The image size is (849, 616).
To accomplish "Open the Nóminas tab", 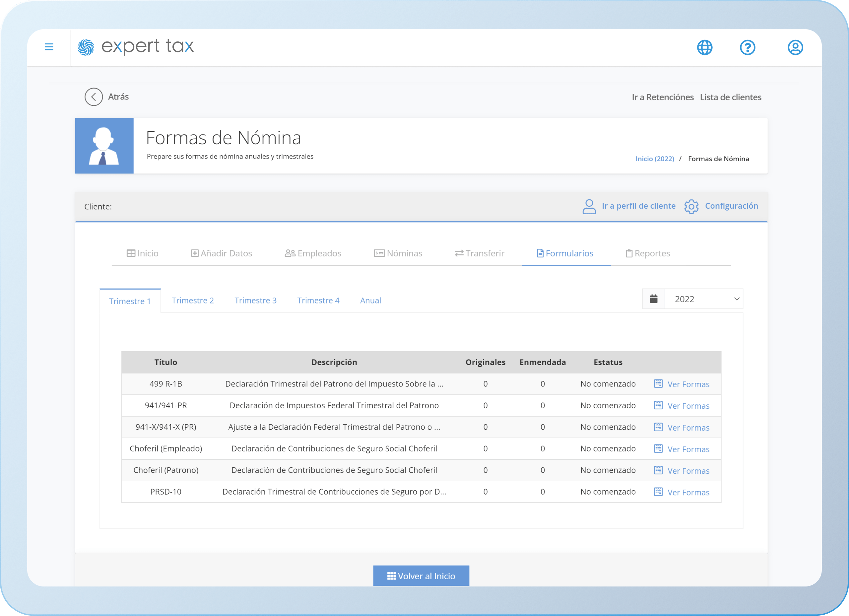I will click(398, 253).
